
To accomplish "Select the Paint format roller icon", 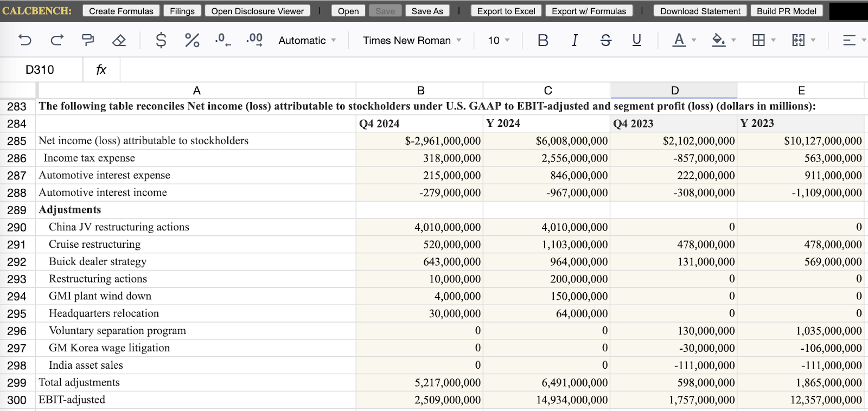I will tap(88, 40).
